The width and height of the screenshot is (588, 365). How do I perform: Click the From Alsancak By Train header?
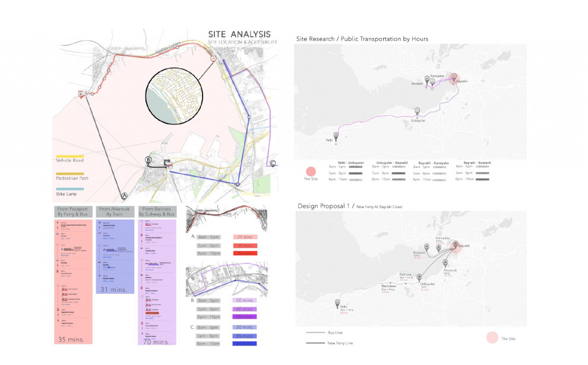[x=115, y=211]
